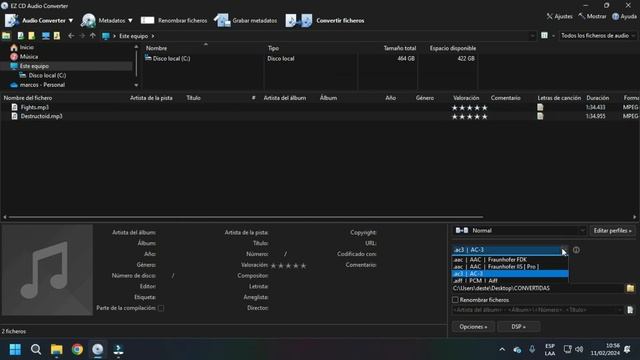640x360 pixels.
Task: Select the Destructoid.mp3 file
Action: coord(41,116)
